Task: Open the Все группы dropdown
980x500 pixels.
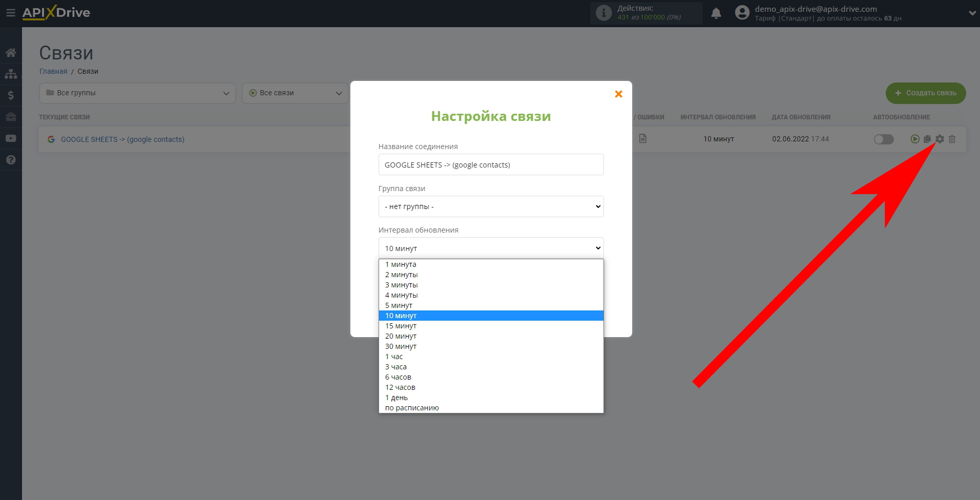Action: coord(137,93)
